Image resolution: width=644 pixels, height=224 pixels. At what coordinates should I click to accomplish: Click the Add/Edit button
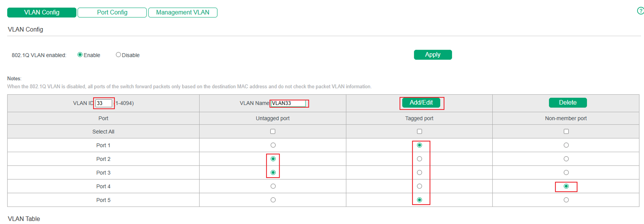(x=421, y=103)
